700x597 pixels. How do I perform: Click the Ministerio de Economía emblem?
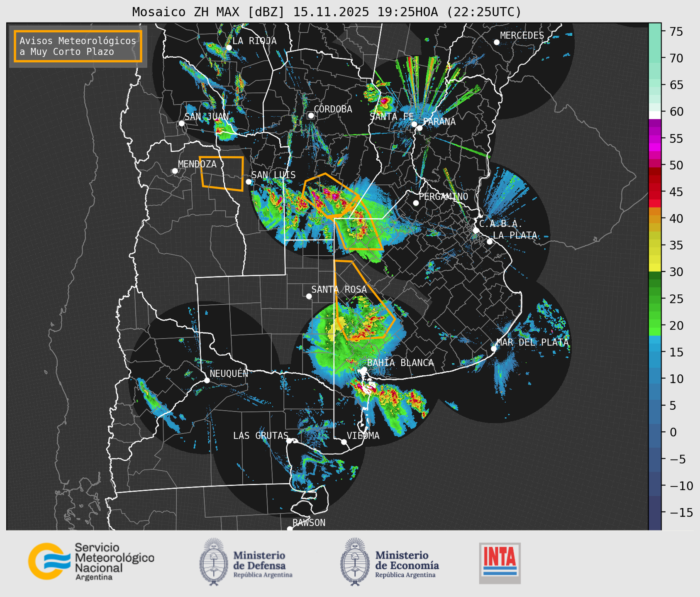coord(355,562)
